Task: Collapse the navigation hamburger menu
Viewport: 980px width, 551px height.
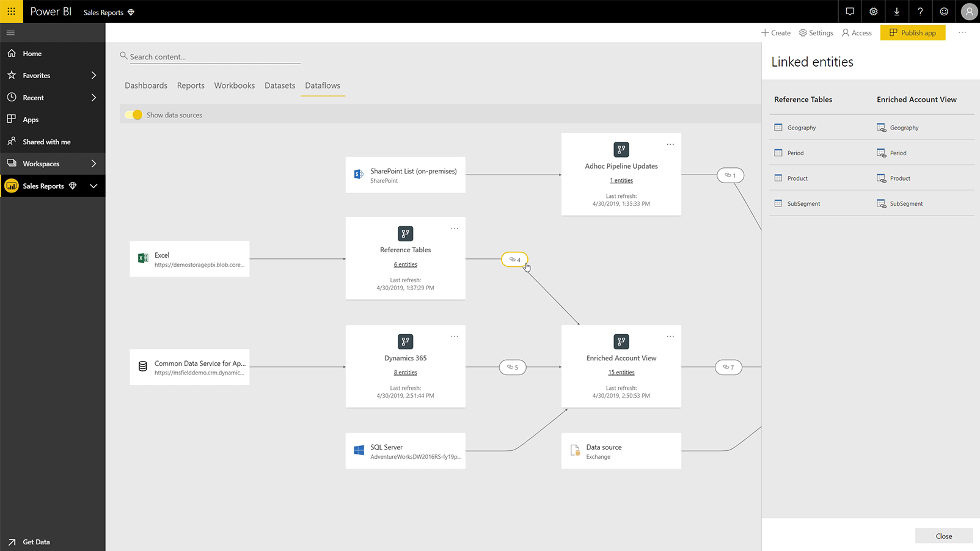Action: pos(10,33)
